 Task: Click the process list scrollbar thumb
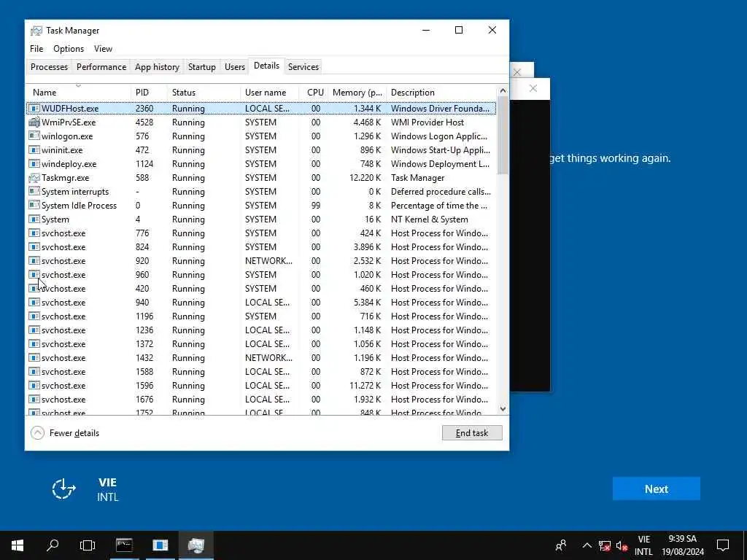503,135
